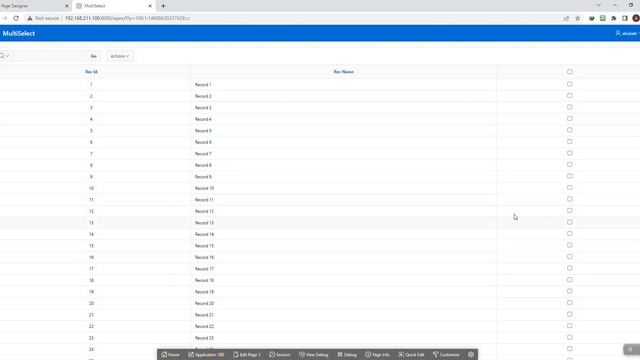Close the MultiSelect tab
The image size is (640, 360).
150,6
